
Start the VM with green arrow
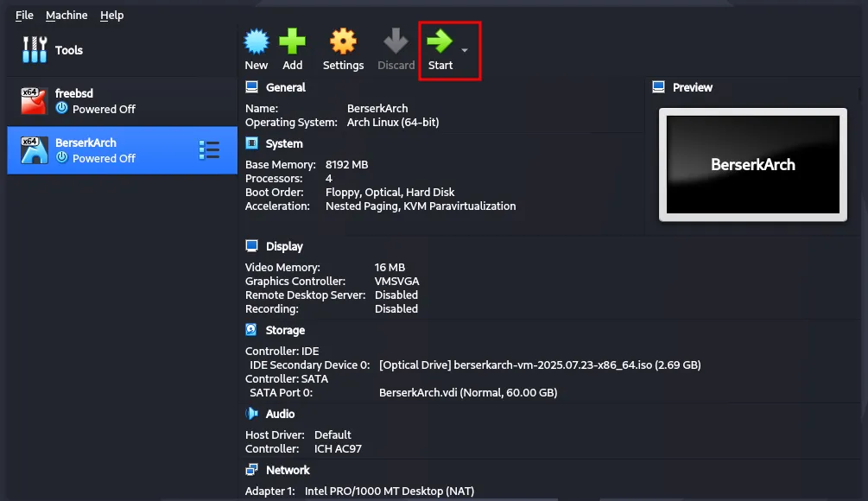tap(440, 41)
